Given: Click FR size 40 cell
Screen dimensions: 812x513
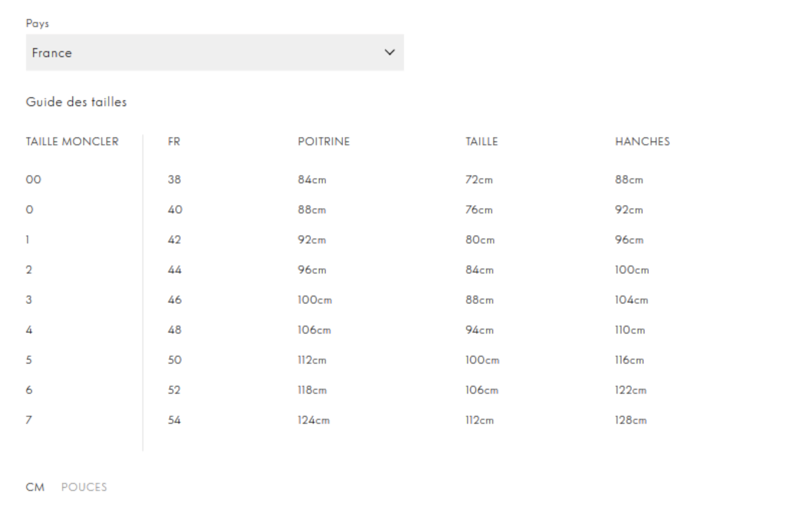Looking at the screenshot, I should pos(175,209).
